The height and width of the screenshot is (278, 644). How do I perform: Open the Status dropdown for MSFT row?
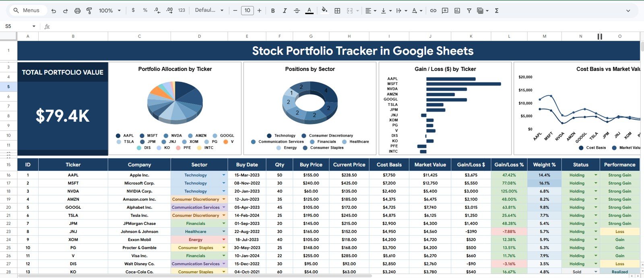tap(596, 183)
